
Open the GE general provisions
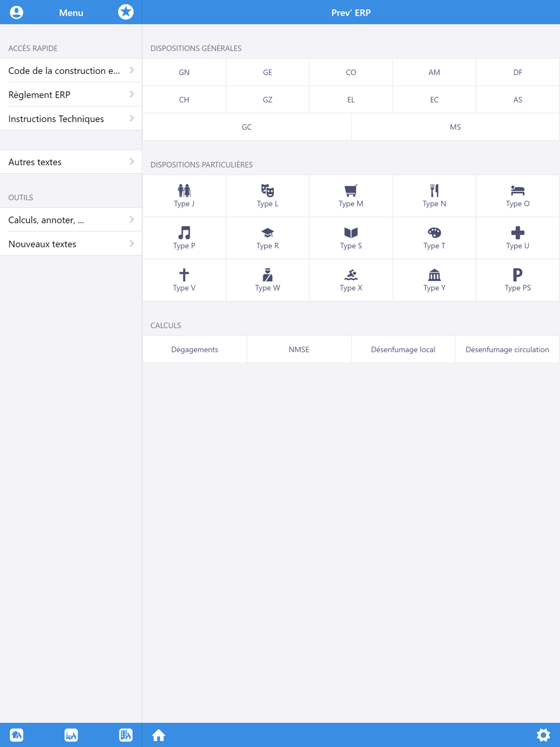tap(268, 72)
